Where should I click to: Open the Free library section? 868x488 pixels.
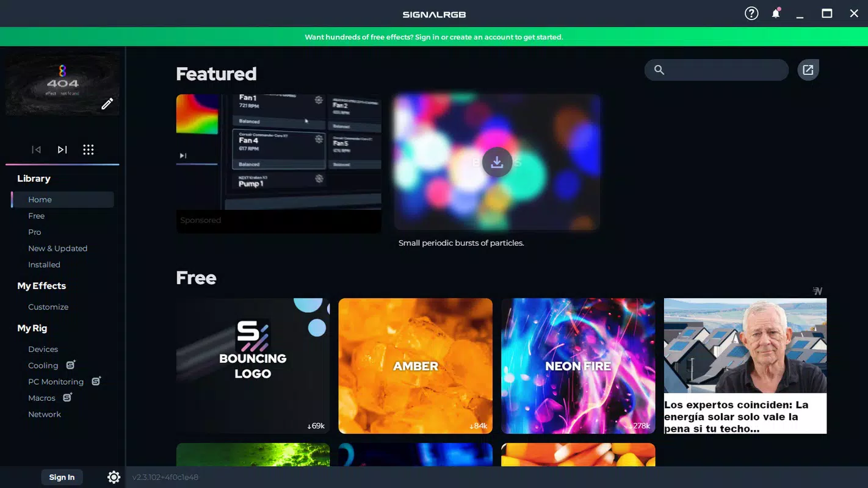[37, 216]
